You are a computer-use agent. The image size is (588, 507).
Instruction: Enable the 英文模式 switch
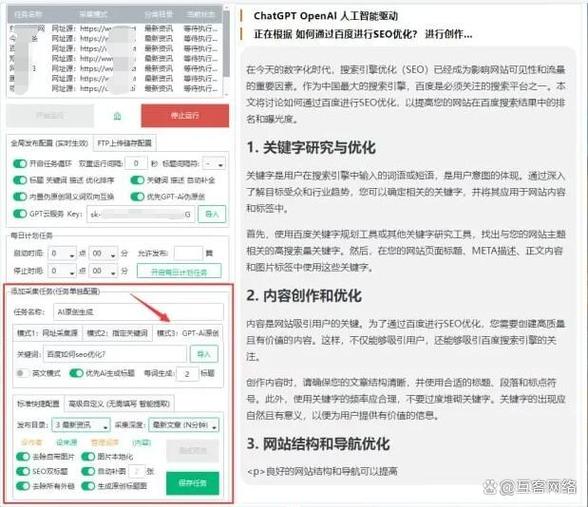click(22, 373)
